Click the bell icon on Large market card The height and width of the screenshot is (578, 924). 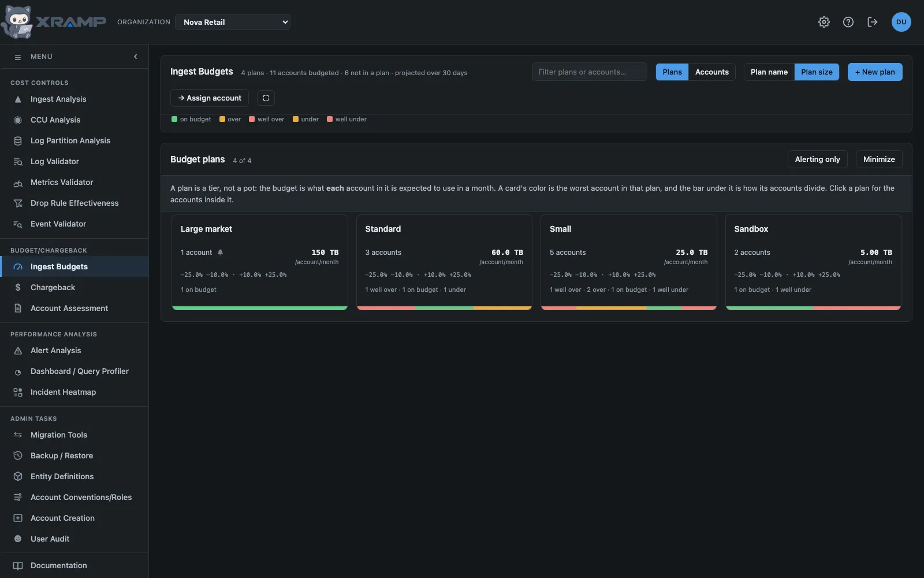pos(220,253)
